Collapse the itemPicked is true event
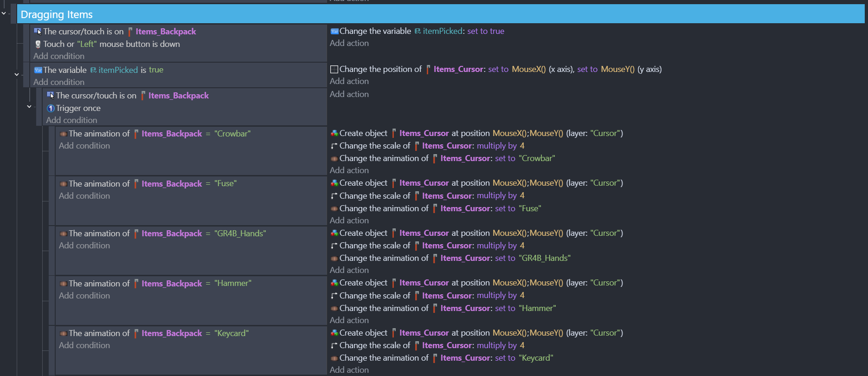Image resolution: width=868 pixels, height=376 pixels. [17, 74]
